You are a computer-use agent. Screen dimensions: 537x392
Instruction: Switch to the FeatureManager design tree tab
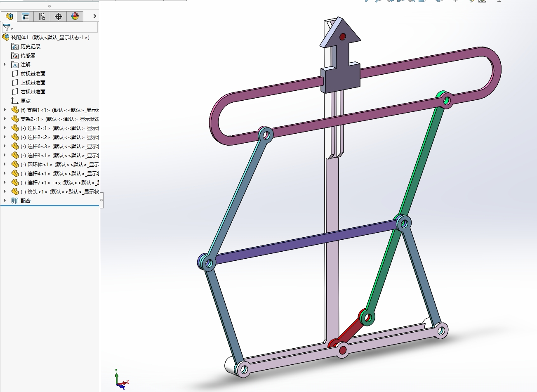pyautogui.click(x=9, y=16)
